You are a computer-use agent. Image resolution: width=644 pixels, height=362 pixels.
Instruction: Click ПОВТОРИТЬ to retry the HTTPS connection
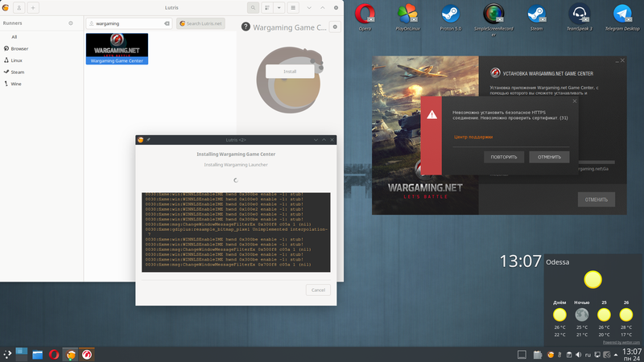tap(504, 157)
